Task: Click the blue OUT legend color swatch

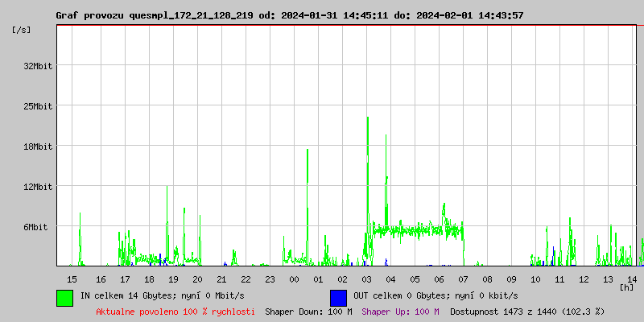Action: point(338,297)
